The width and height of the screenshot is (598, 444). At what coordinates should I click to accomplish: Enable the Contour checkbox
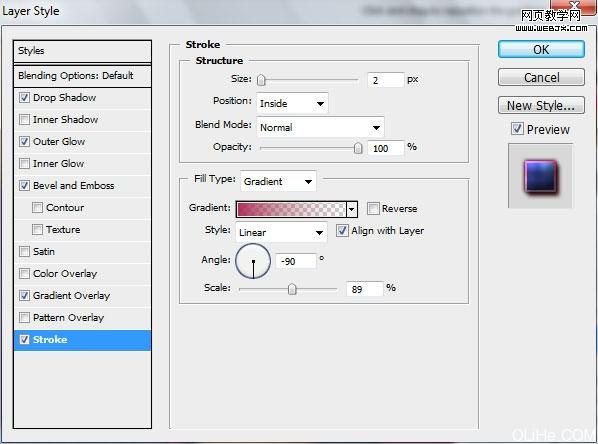click(x=37, y=208)
